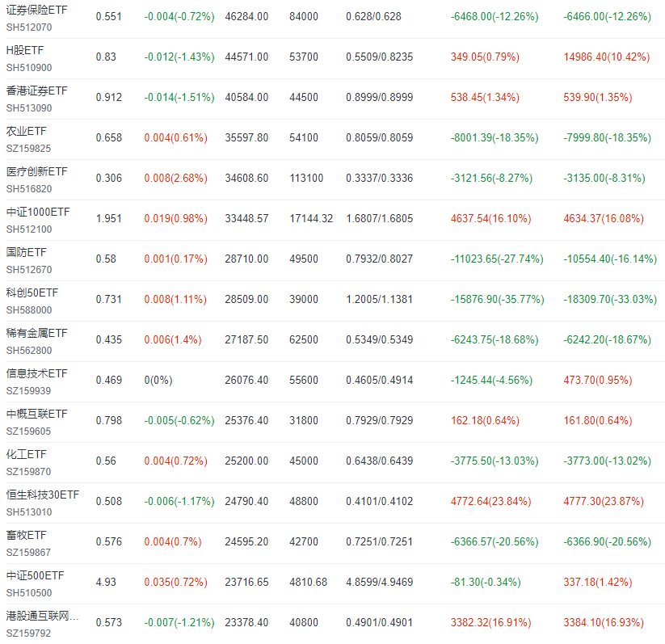
Task: Open the 香港证券ETF fund name
Action: click(x=37, y=90)
